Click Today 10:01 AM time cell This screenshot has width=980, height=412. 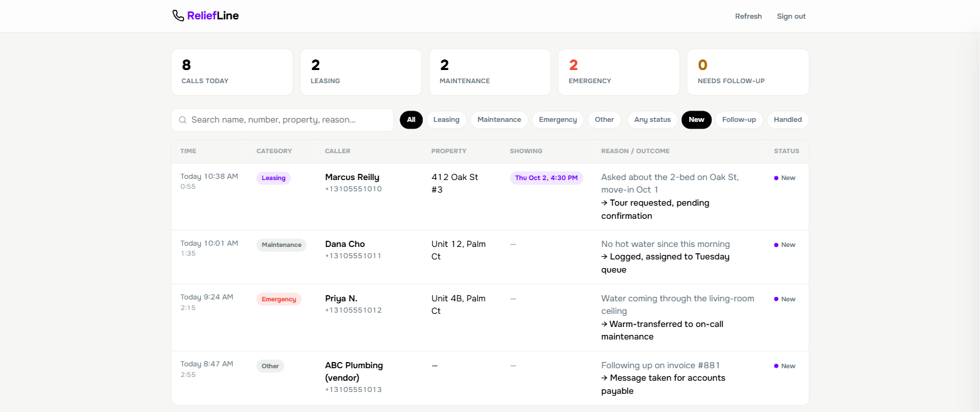tap(209, 243)
